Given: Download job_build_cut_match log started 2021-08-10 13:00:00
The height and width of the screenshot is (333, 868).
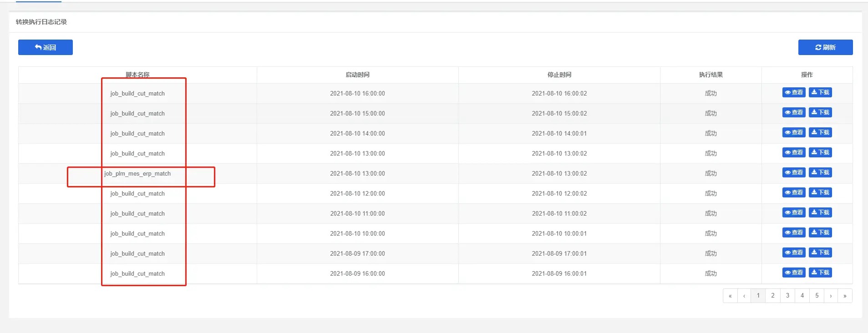Looking at the screenshot, I should (820, 152).
